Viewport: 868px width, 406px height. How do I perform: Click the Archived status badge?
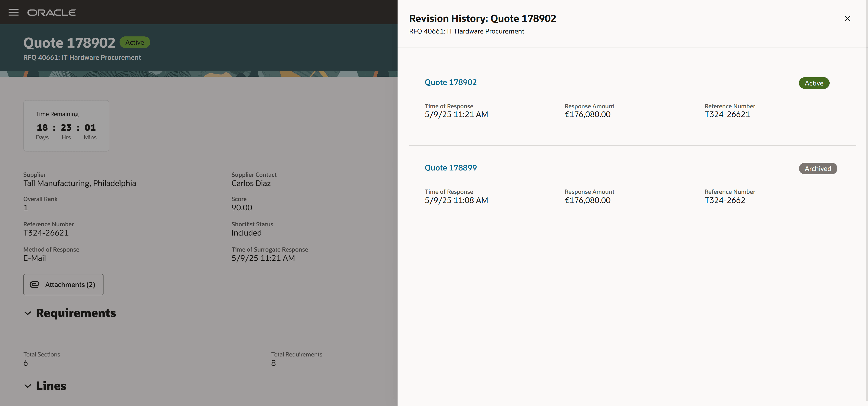[x=817, y=169]
